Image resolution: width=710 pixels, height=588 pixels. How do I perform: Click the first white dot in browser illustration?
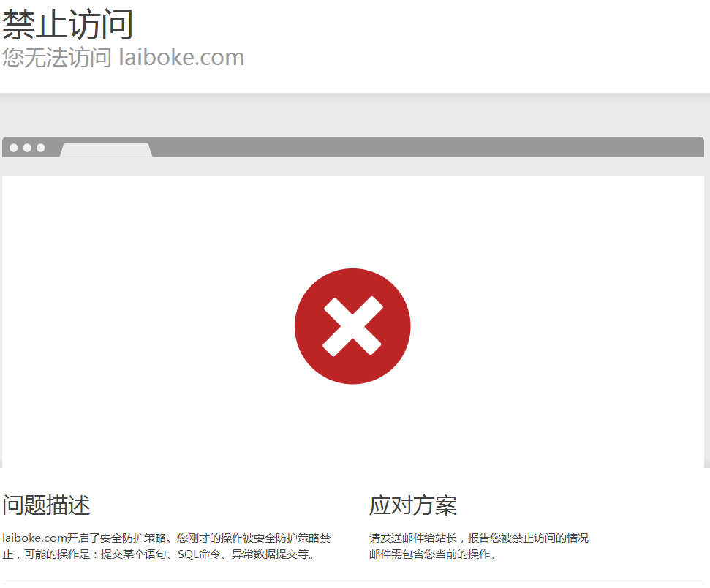pyautogui.click(x=14, y=148)
